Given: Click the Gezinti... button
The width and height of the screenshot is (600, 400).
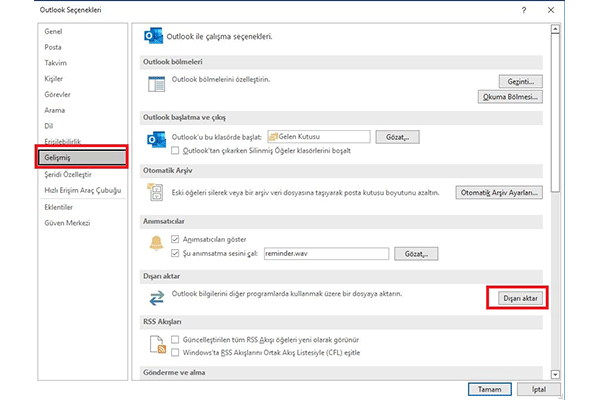Looking at the screenshot, I should click(520, 82).
